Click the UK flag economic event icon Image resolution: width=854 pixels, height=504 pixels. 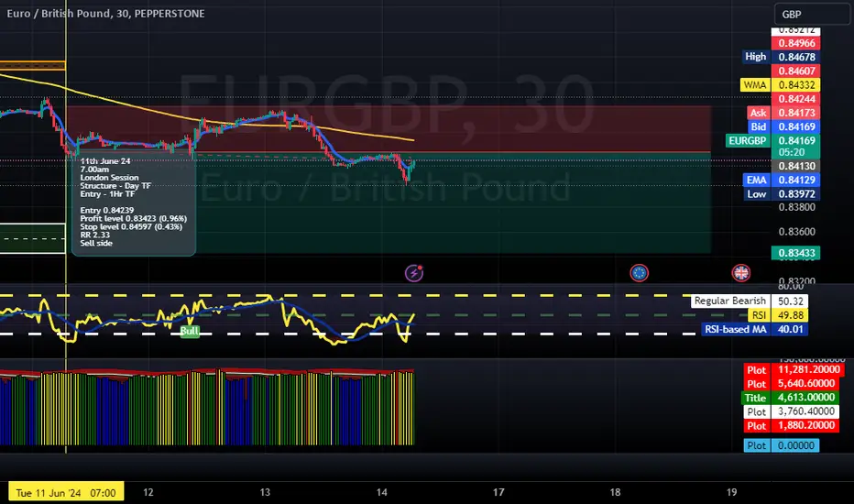(x=740, y=273)
